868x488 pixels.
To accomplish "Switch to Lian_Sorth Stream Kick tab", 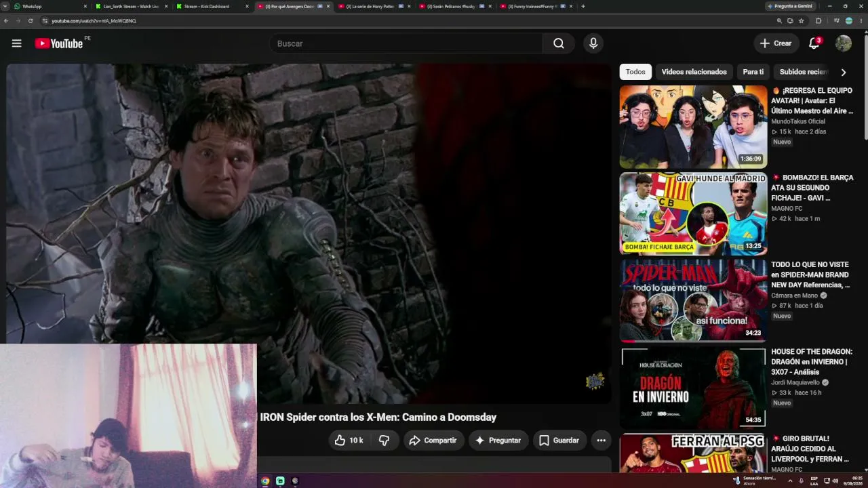I will click(x=131, y=6).
